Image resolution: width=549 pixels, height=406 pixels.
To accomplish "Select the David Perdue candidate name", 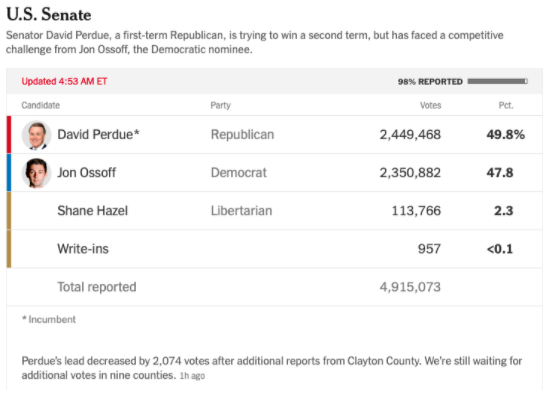I will coord(98,134).
